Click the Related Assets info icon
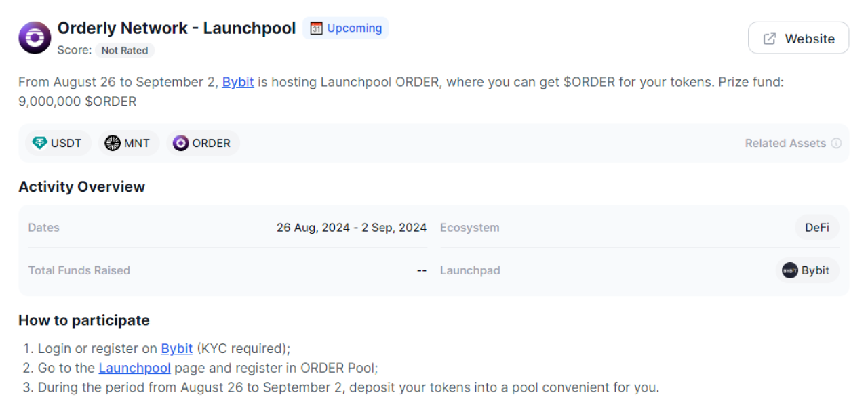This screenshot has width=868, height=420. (836, 144)
